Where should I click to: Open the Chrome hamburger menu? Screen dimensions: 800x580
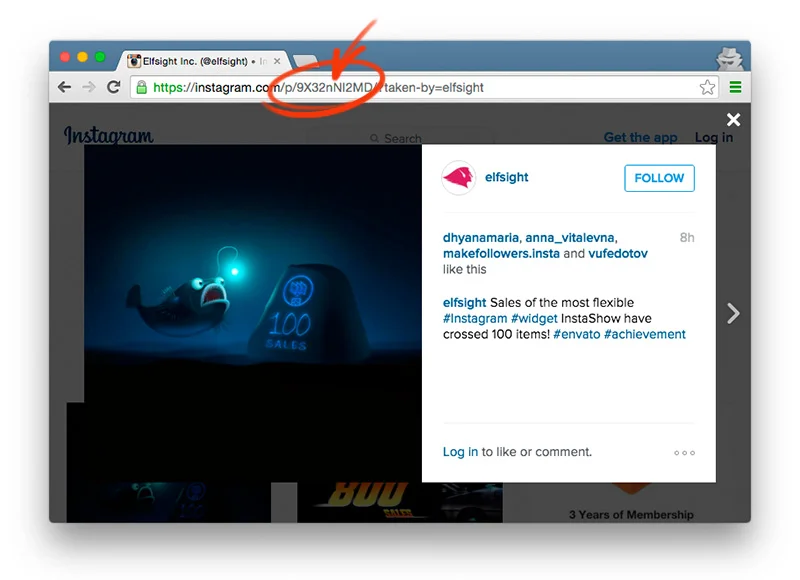pyautogui.click(x=735, y=87)
